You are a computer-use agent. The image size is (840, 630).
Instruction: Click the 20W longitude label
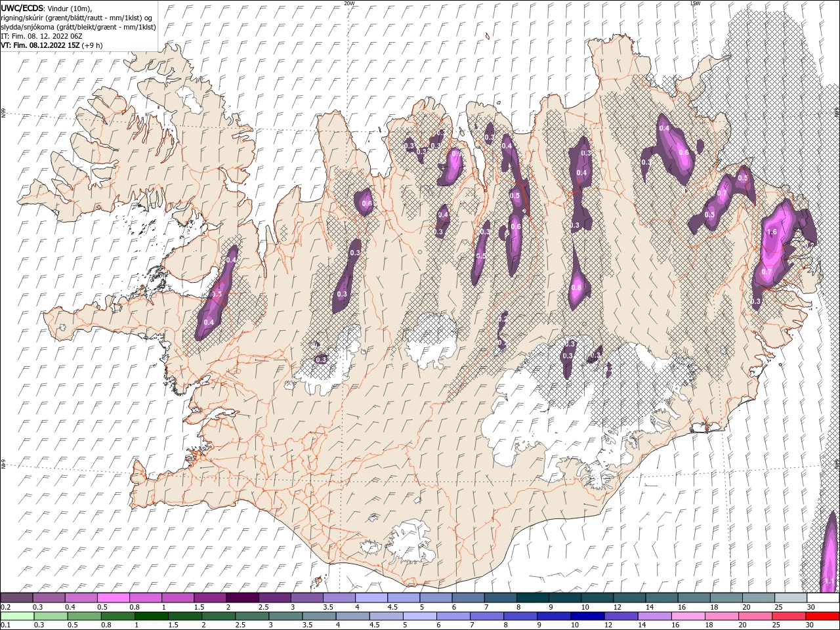(x=349, y=3)
